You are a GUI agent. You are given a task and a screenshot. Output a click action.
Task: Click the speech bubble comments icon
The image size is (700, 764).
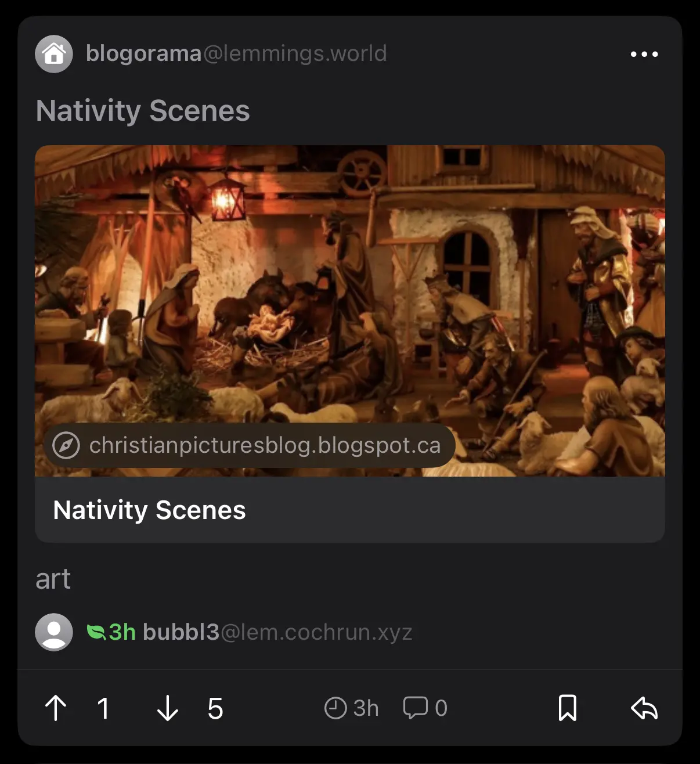coord(415,708)
